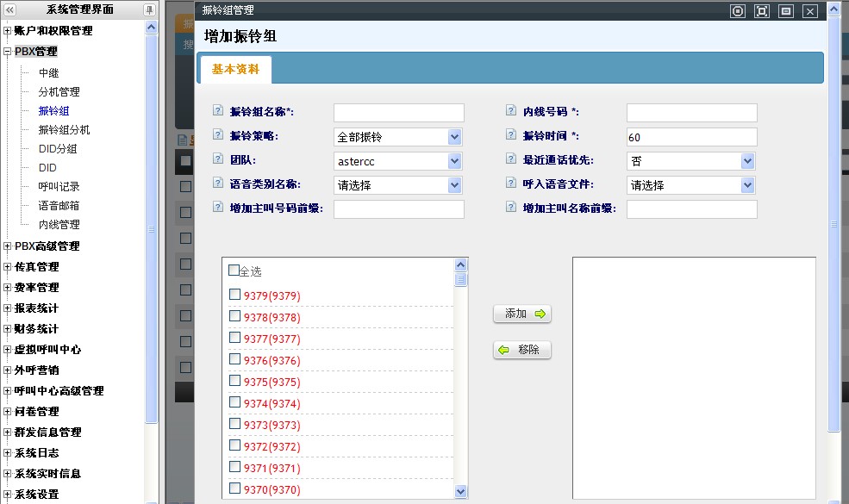This screenshot has height=504, width=849.
Task: Click help icon beside 振铃策略
Action: pyautogui.click(x=217, y=136)
